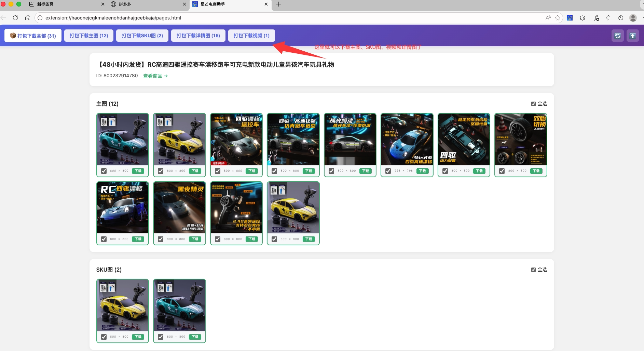Image resolution: width=644 pixels, height=351 pixels.
Task: Open the 四驱·高速狂飙 thumbnail
Action: coord(293,140)
